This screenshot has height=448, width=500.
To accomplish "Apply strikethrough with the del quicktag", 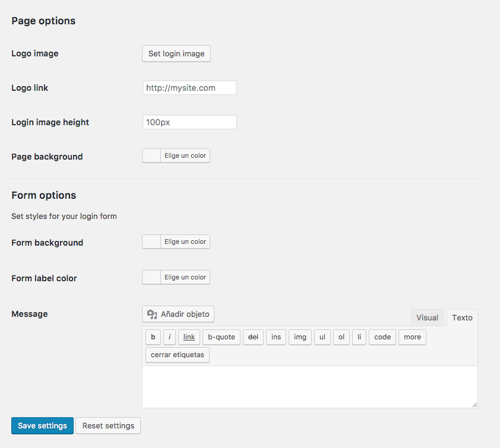I will (x=253, y=337).
